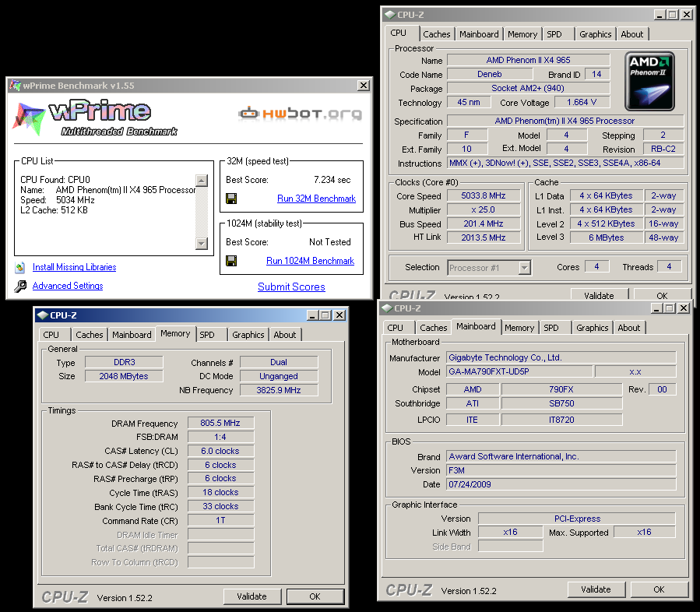The height and width of the screenshot is (612, 700).
Task: Click the HT Link 2013.5 MHz value
Action: (484, 237)
